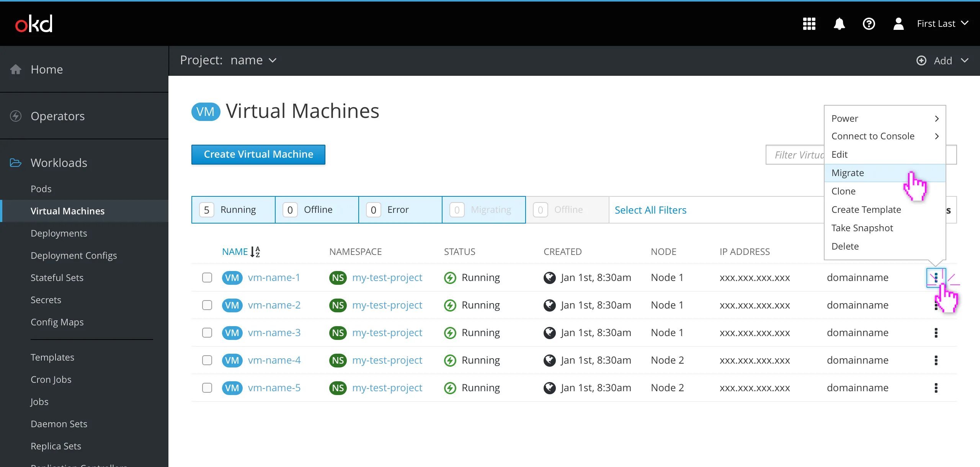Tick the vm-name-5 row checkbox
The height and width of the screenshot is (467, 980).
point(207,388)
